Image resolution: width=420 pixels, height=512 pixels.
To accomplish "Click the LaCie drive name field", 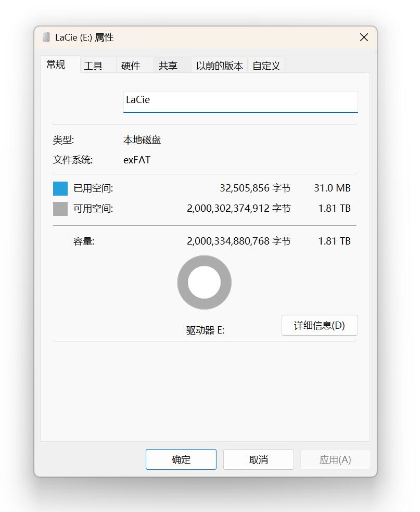I will [x=240, y=100].
